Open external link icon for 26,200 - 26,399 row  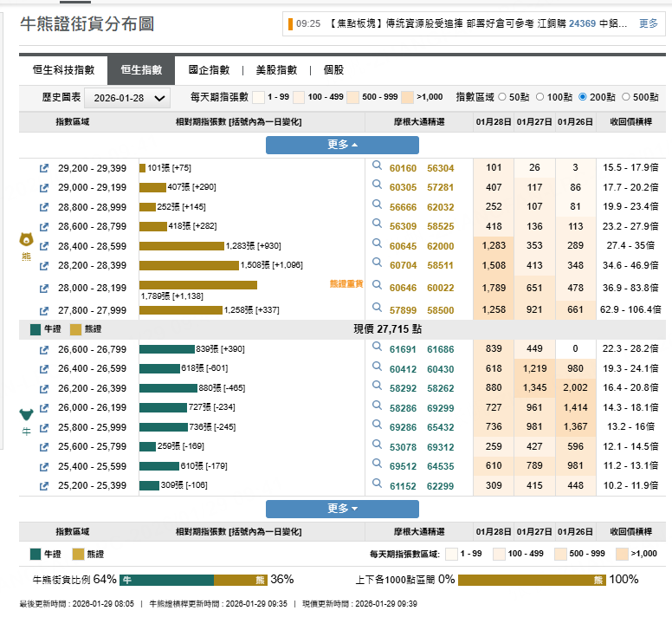(43, 388)
